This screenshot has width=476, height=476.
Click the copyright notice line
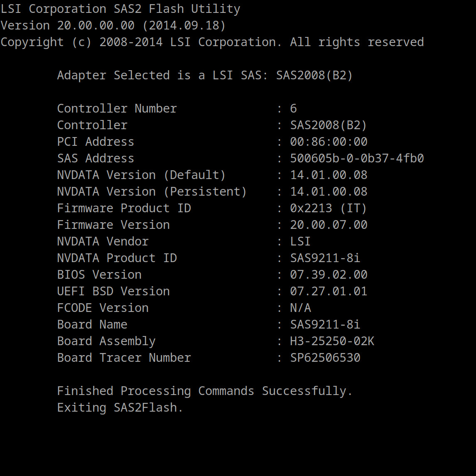(212, 42)
